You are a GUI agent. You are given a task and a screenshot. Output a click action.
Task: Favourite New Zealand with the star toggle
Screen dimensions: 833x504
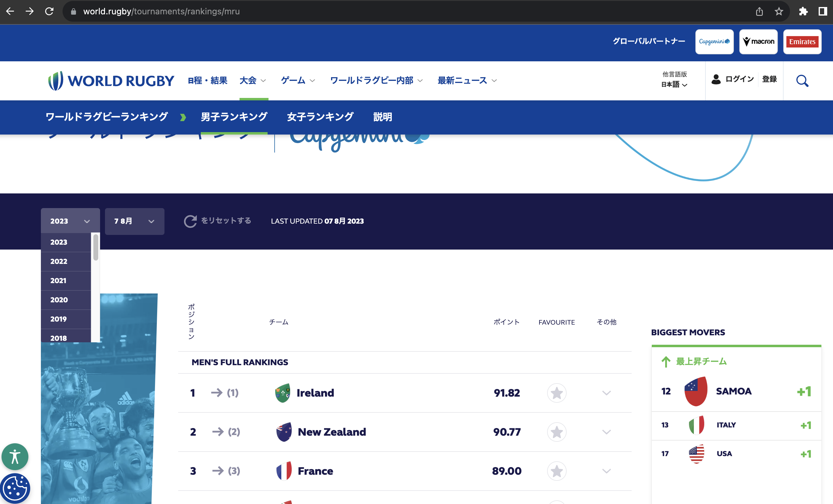coord(557,432)
